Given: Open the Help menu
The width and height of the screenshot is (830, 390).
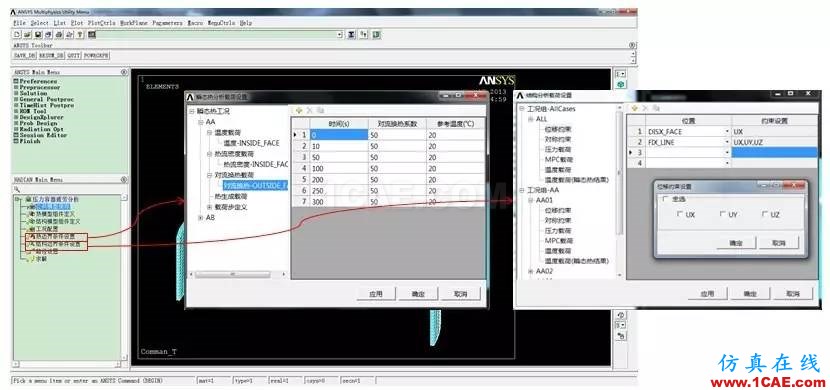Looking at the screenshot, I should coord(246,23).
